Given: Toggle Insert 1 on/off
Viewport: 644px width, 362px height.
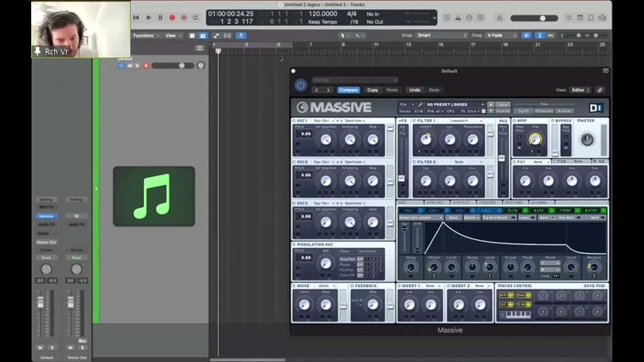Looking at the screenshot, I should (x=399, y=286).
